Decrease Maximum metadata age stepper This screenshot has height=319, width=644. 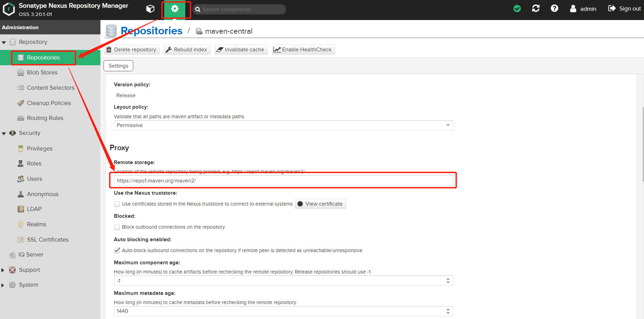(448, 313)
